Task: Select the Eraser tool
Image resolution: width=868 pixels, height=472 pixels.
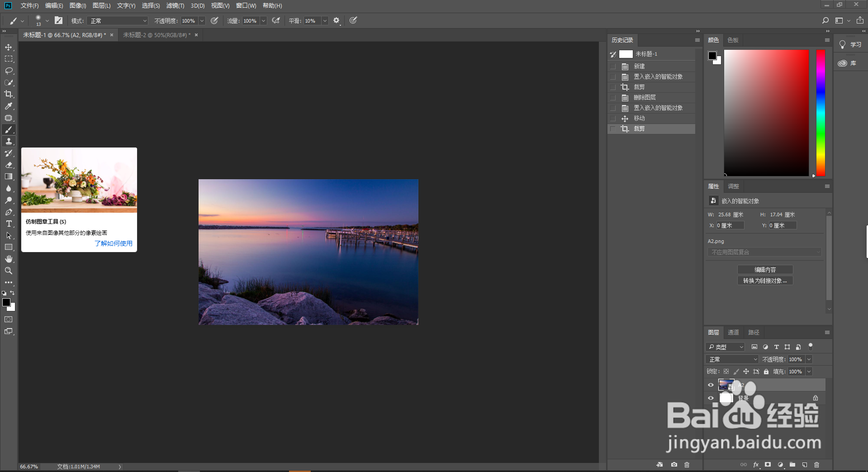Action: point(9,165)
